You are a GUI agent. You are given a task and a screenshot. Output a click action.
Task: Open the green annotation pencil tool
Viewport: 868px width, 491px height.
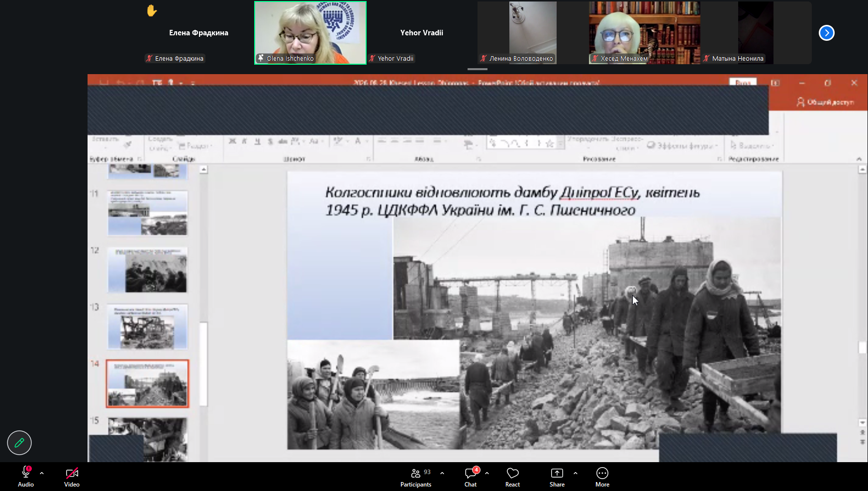pos(19,443)
